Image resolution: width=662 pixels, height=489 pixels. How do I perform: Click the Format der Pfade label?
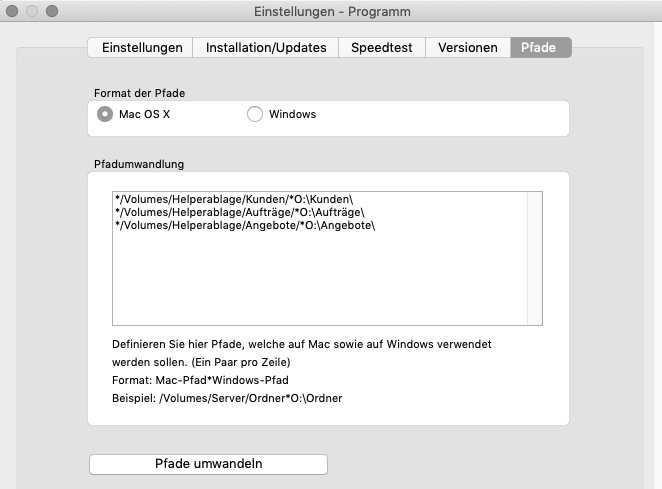pyautogui.click(x=139, y=93)
